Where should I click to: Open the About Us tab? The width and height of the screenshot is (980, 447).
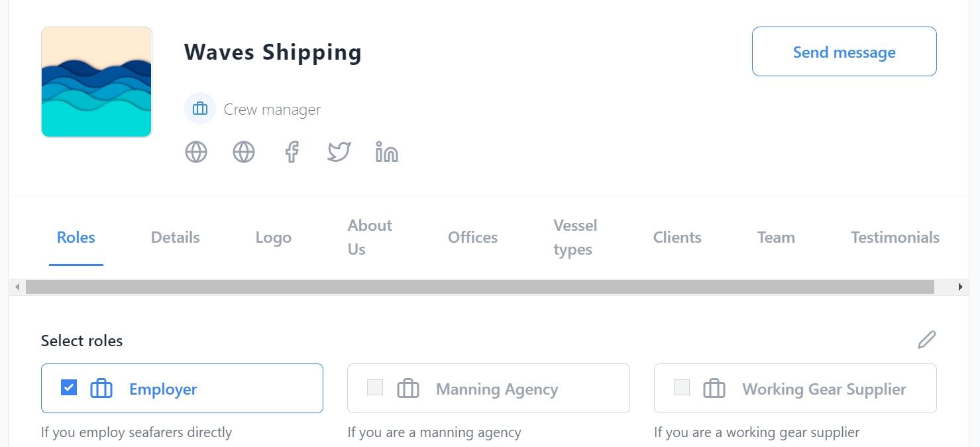coord(370,237)
